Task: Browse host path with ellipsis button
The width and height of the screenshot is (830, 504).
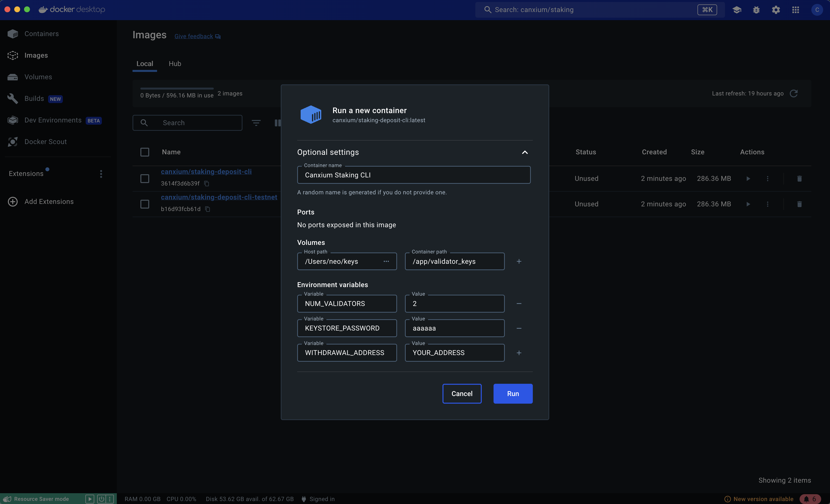Action: 386,261
